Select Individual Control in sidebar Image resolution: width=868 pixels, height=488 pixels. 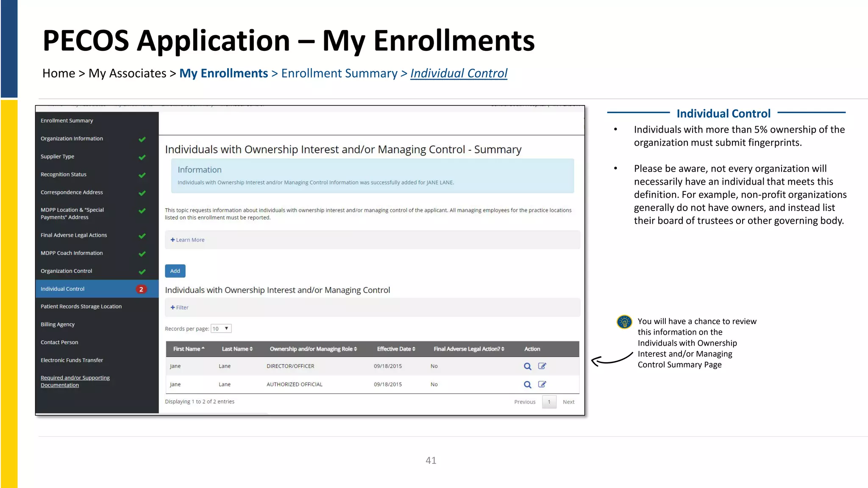[97, 289]
